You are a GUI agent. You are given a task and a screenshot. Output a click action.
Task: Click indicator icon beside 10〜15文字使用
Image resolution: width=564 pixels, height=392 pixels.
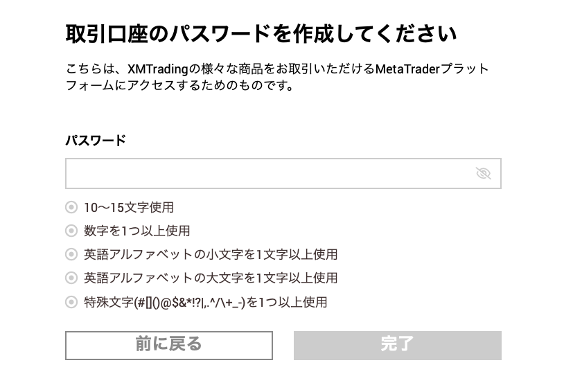71,207
